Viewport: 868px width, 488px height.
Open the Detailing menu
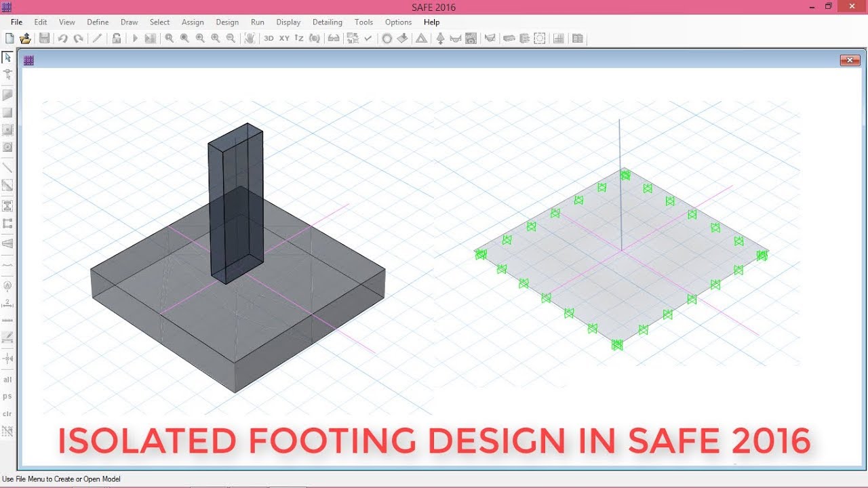(328, 22)
